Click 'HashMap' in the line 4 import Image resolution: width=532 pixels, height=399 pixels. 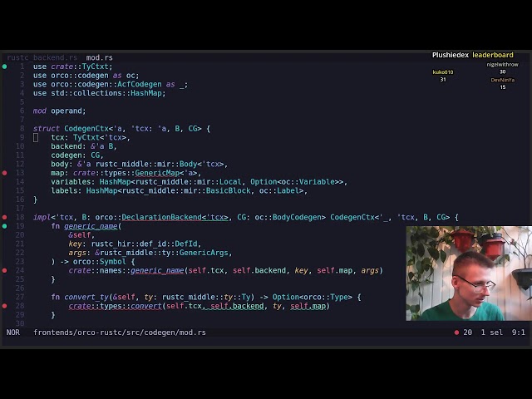click(x=146, y=93)
